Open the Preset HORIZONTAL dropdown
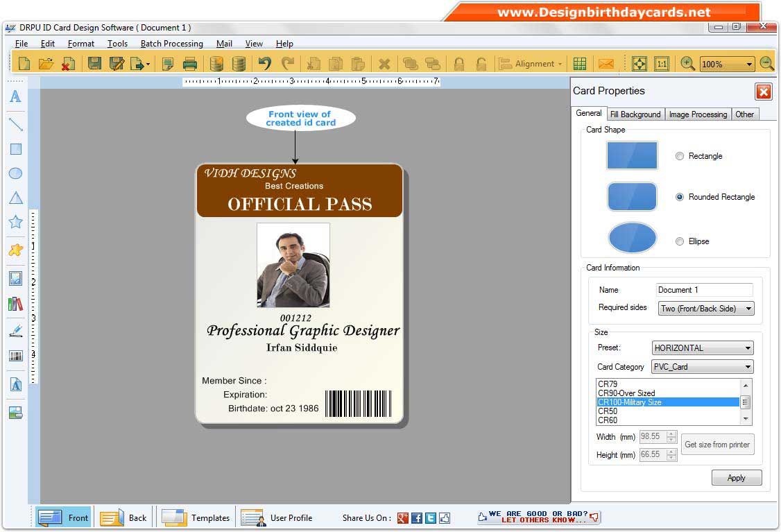Screen dimensions: 781x532 703,348
